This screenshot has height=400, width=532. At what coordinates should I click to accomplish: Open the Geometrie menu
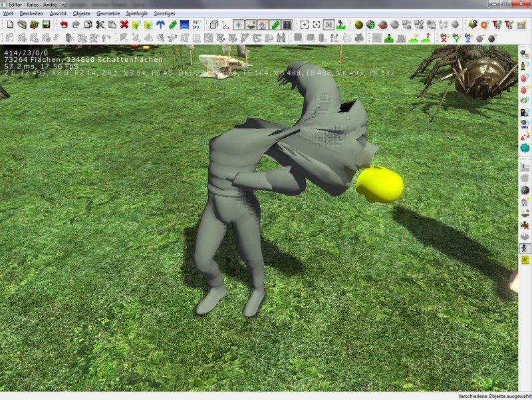point(108,13)
